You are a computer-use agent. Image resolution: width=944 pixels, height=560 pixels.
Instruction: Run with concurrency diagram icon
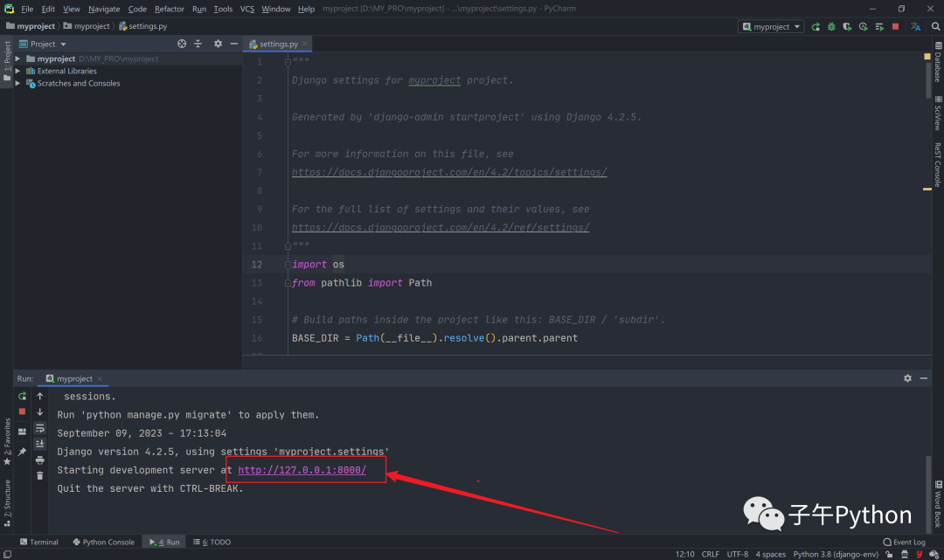pos(879,26)
